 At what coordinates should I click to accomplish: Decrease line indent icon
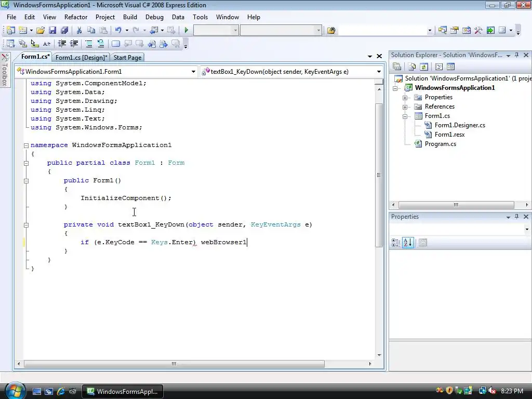(x=62, y=44)
